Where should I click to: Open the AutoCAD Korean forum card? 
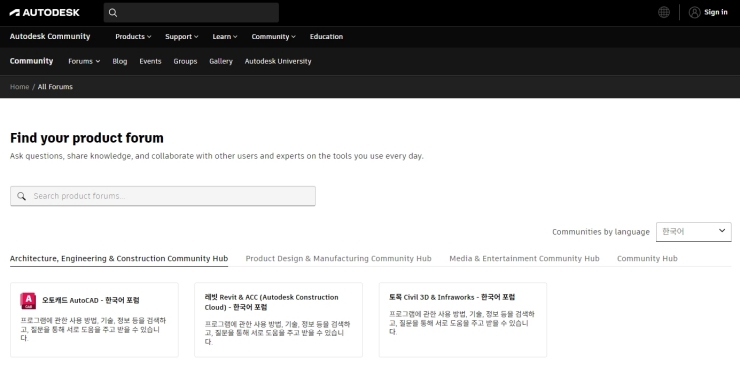94,319
